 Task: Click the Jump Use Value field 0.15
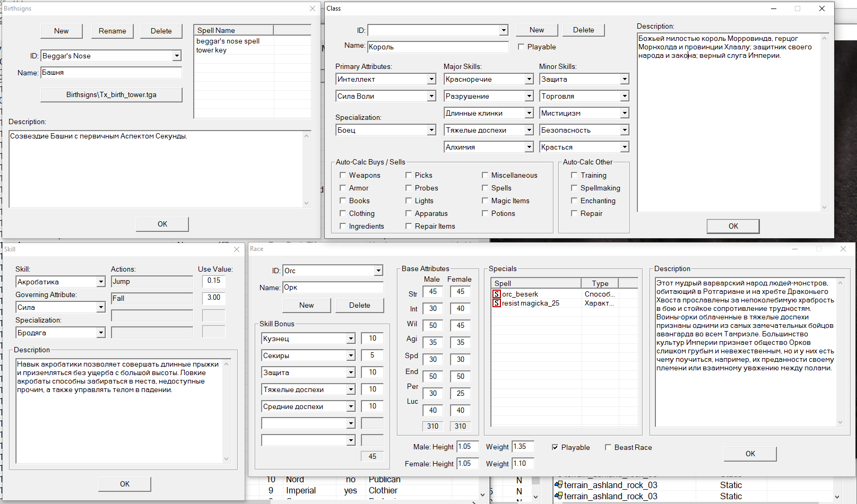tap(214, 281)
